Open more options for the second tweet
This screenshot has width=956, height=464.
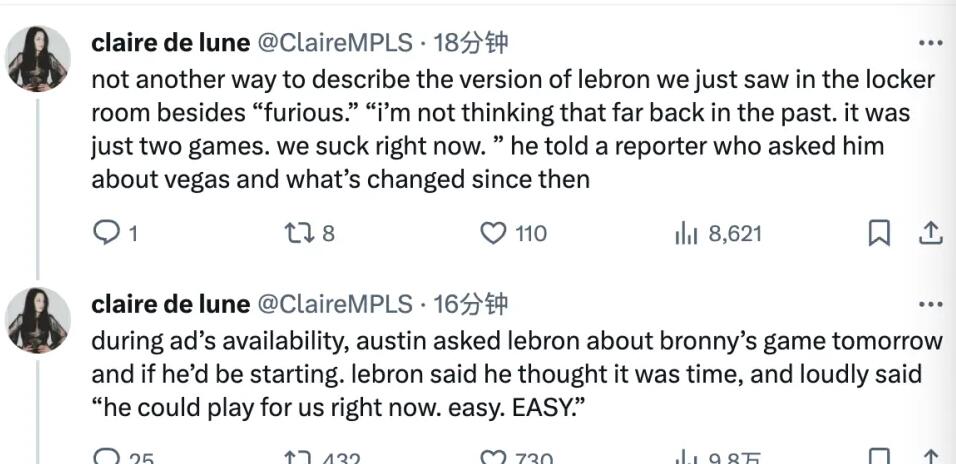coord(930,305)
